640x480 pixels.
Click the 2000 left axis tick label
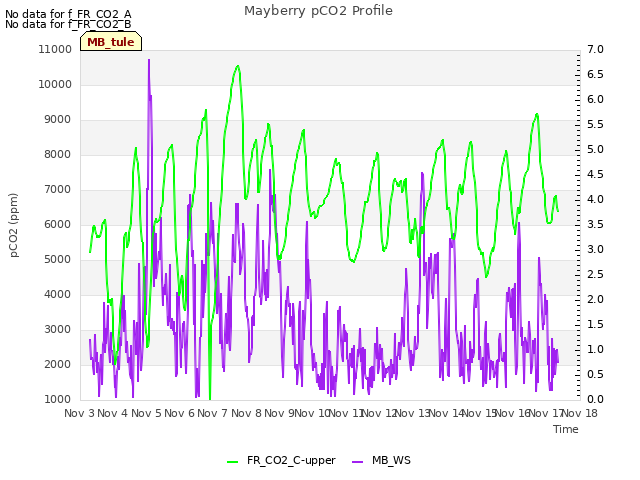58,364
